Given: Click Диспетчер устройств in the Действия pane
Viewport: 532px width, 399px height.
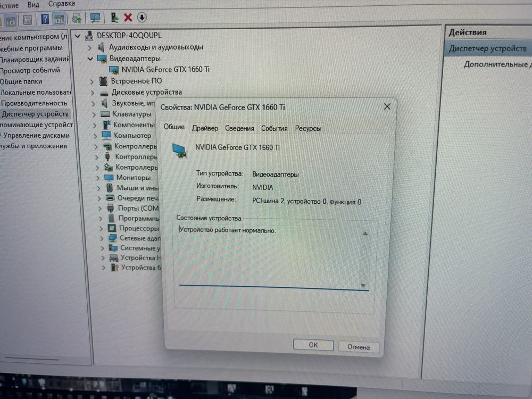Looking at the screenshot, I should (487, 49).
